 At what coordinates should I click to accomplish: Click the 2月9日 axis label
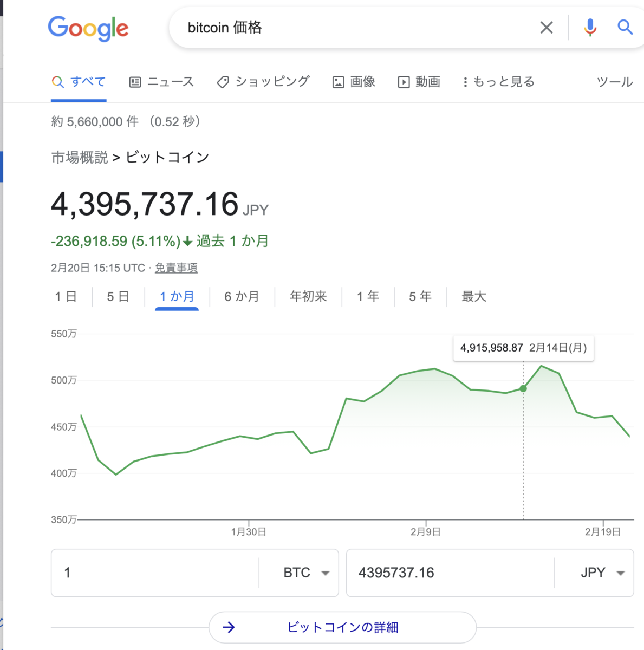pos(426,532)
